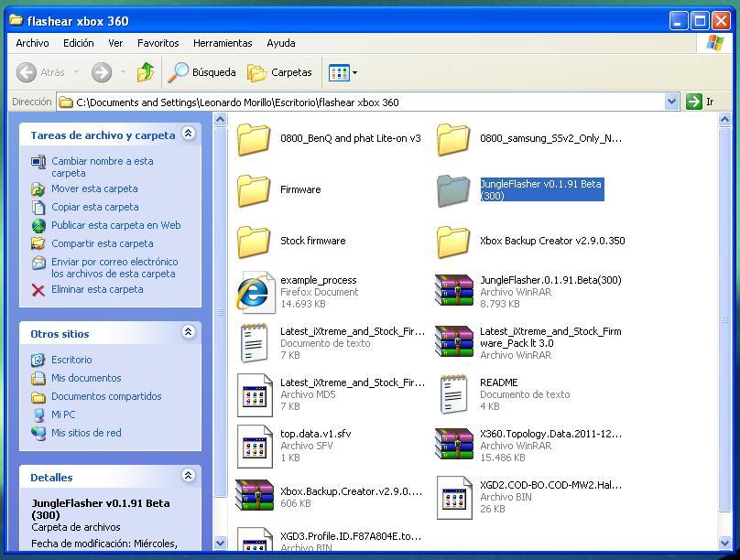Click the task pane scroll-up arrow
The height and width of the screenshot is (560, 740).
220,120
